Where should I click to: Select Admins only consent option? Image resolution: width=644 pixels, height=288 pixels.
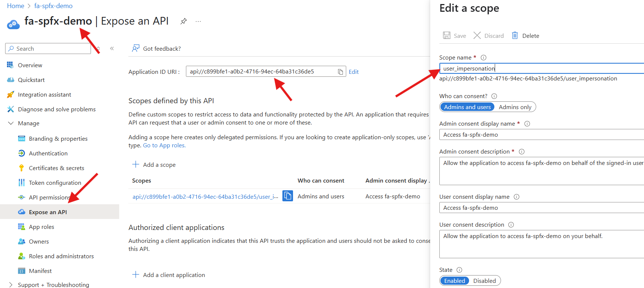pyautogui.click(x=515, y=107)
